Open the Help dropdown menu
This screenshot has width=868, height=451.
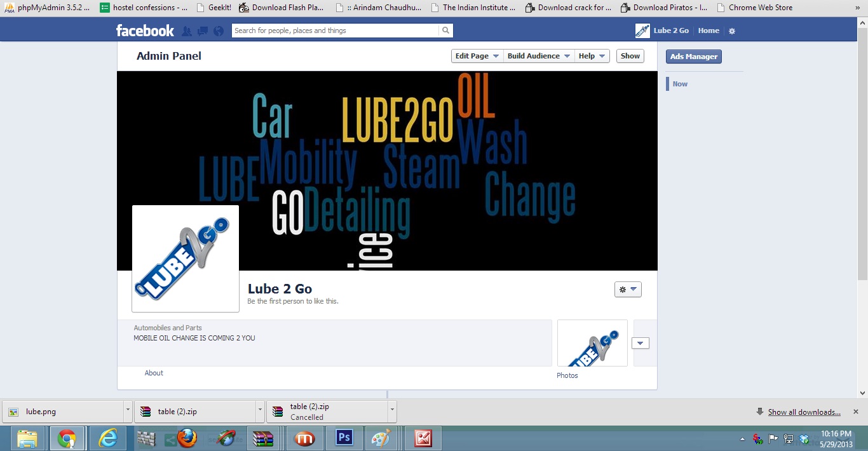coord(592,55)
